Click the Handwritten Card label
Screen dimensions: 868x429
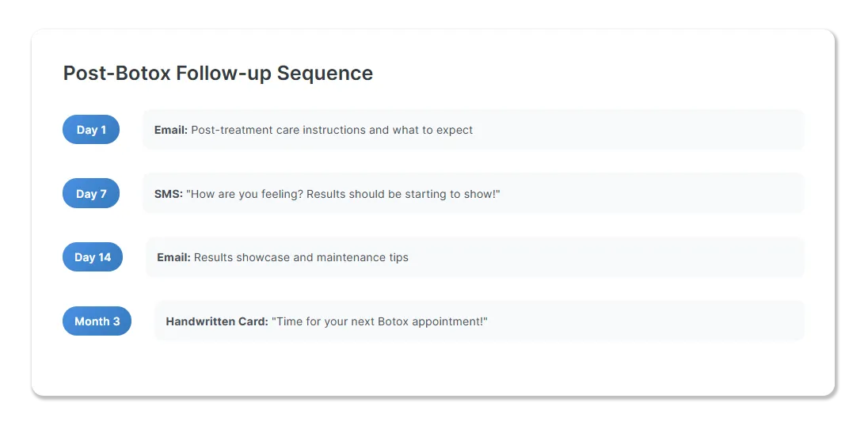point(217,321)
